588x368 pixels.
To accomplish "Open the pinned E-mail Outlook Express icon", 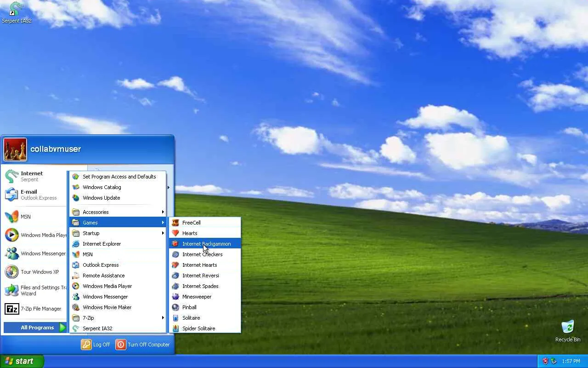I will pyautogui.click(x=11, y=195).
